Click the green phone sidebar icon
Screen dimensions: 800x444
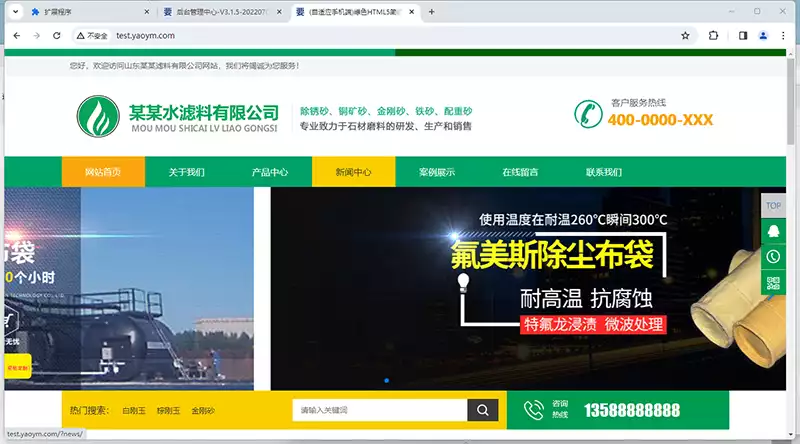point(773,257)
